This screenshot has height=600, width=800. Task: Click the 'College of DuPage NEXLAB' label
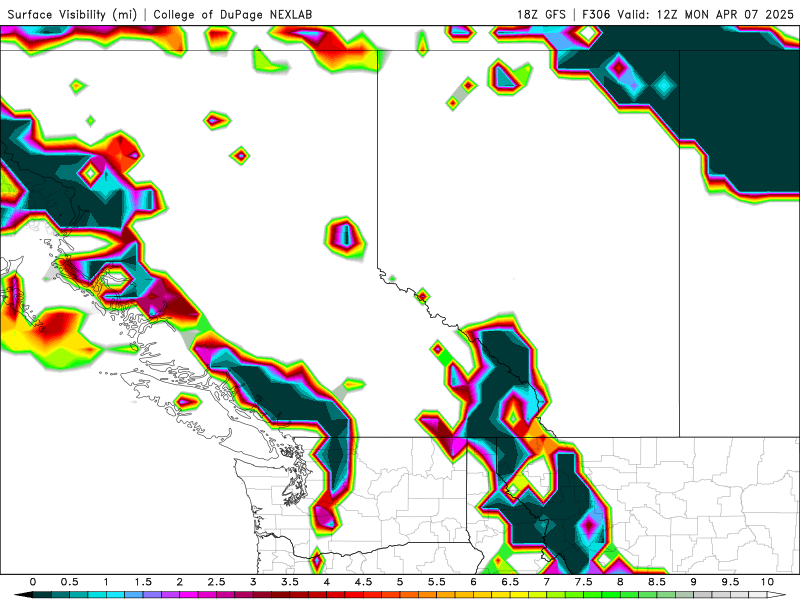coord(233,14)
